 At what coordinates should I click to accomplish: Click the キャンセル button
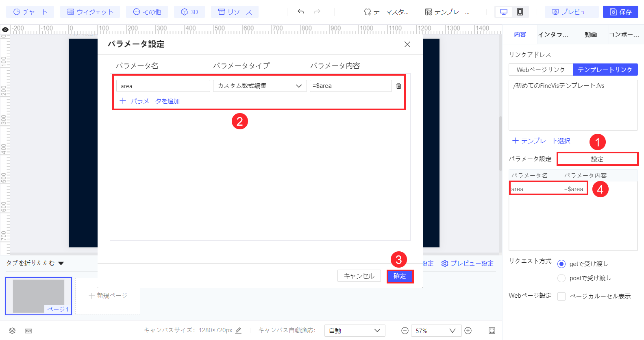359,276
